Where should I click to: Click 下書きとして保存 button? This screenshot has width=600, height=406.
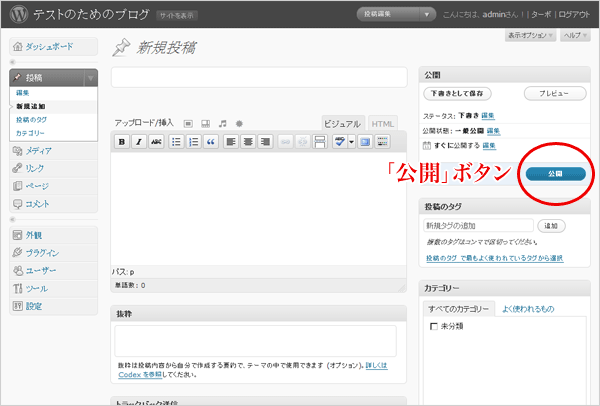click(457, 93)
